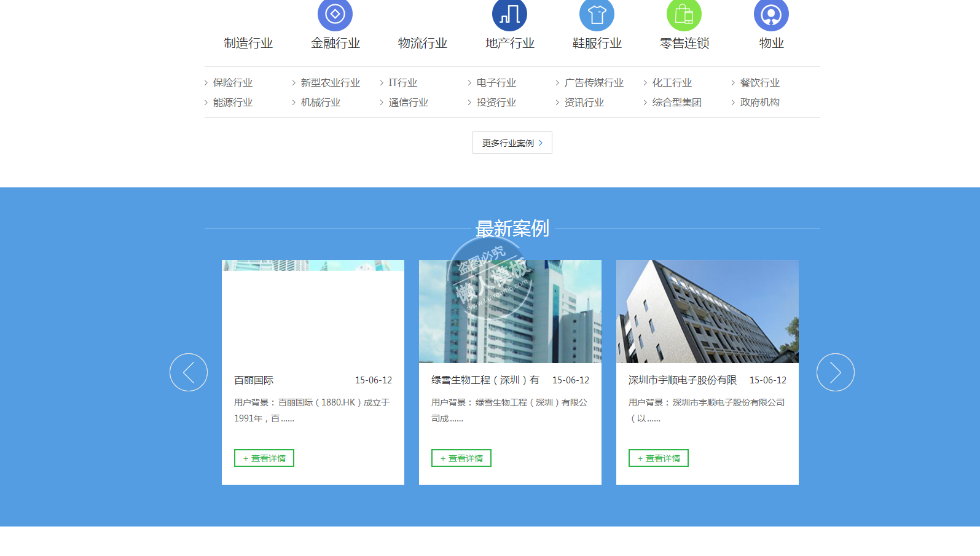
Task: Click 查看详情 under 绿雪生物工程 case
Action: [461, 458]
